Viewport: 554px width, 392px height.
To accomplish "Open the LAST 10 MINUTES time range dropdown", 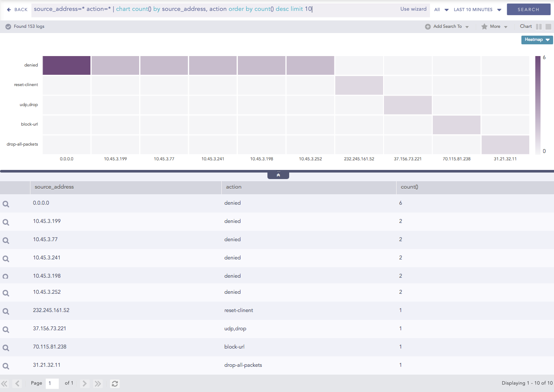I will [477, 9].
